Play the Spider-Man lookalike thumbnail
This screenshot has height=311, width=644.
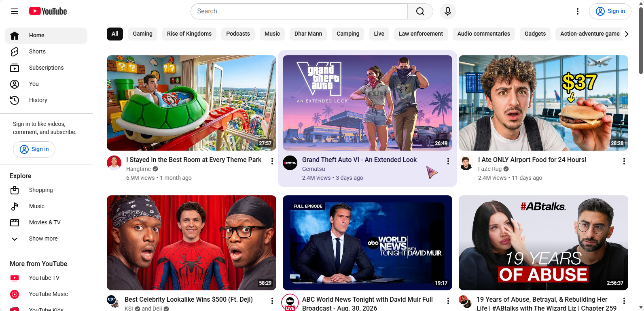coord(191,243)
